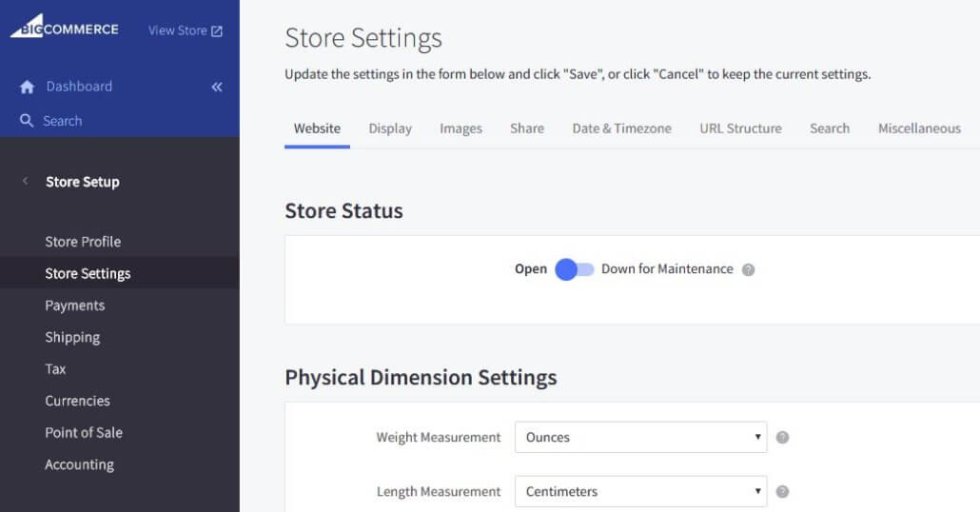This screenshot has height=512, width=980.
Task: Collapse sidebar with double-chevron icon
Action: point(217,87)
